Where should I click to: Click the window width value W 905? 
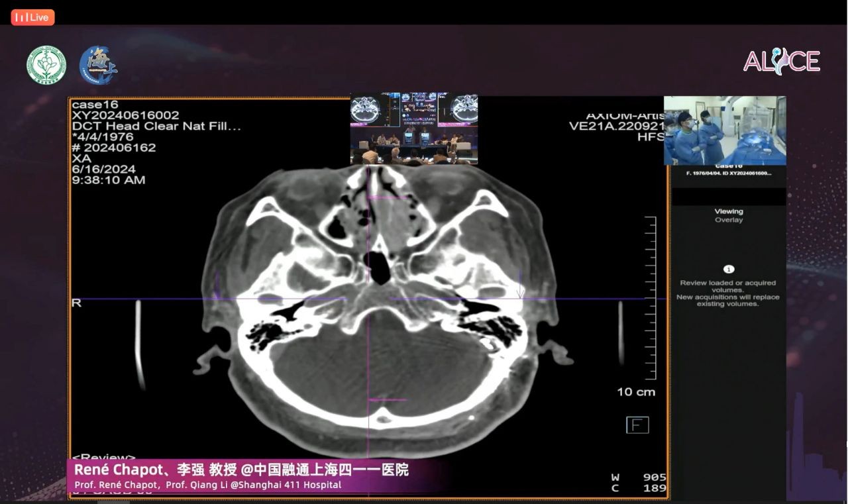639,477
